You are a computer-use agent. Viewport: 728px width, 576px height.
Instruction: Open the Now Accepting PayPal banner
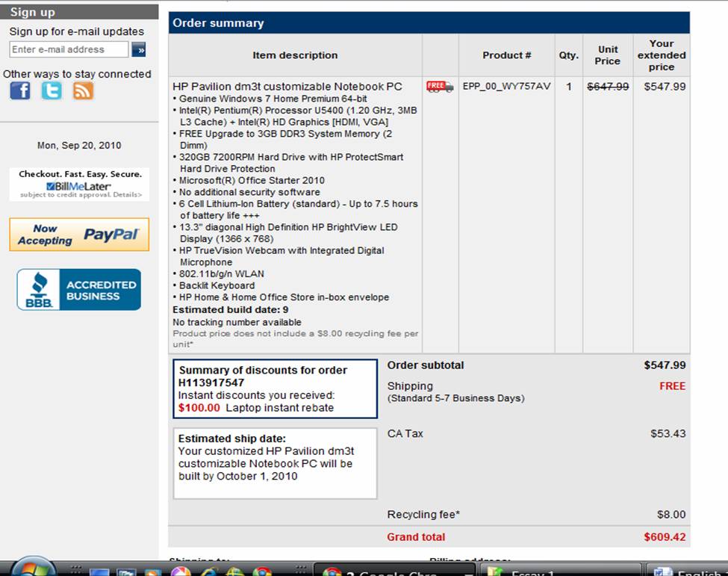pos(79,235)
